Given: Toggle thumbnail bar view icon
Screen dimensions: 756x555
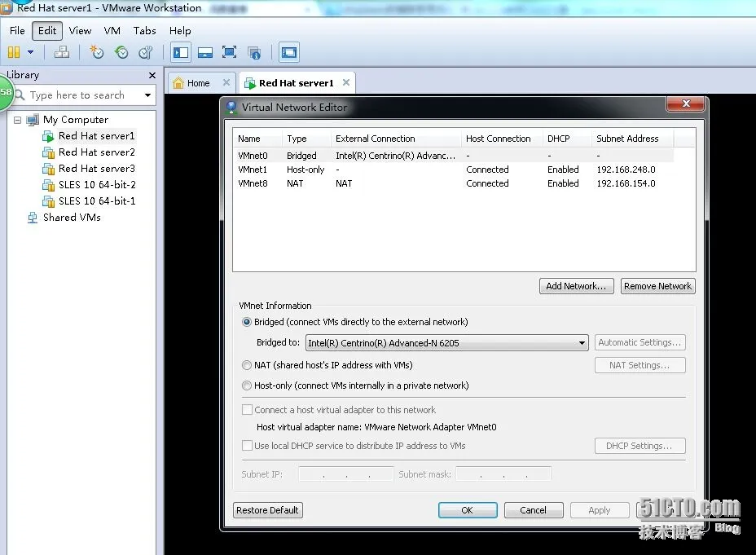Looking at the screenshot, I should 205,52.
